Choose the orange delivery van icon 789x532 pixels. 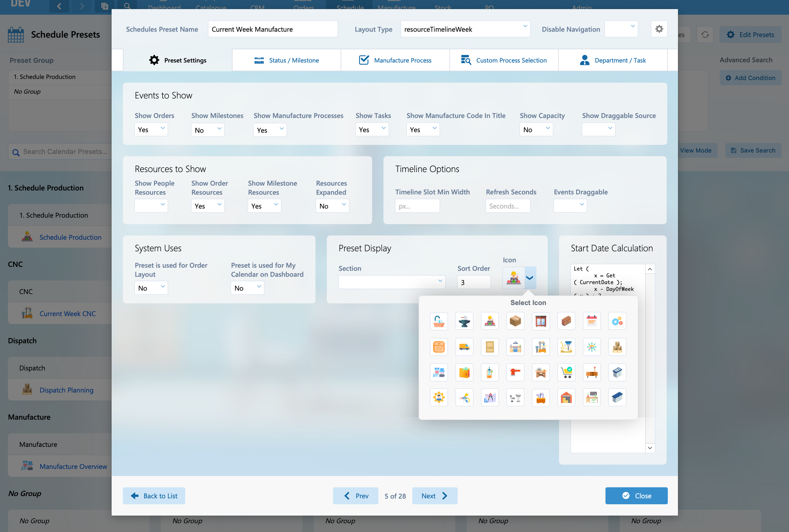tap(464, 347)
